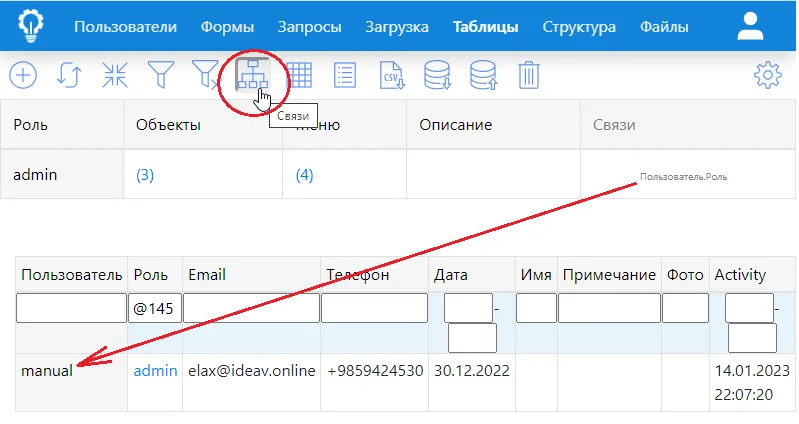Click the Пользователь.Роль relation link

click(683, 177)
